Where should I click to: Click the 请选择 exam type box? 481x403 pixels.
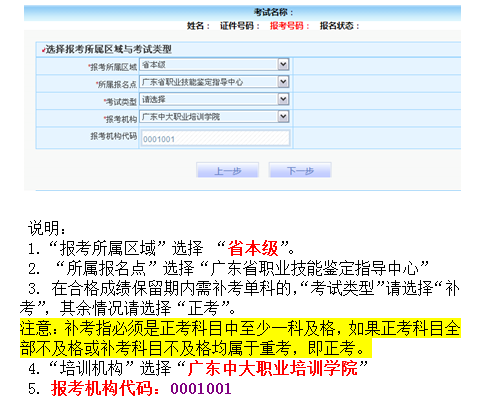[x=214, y=99]
